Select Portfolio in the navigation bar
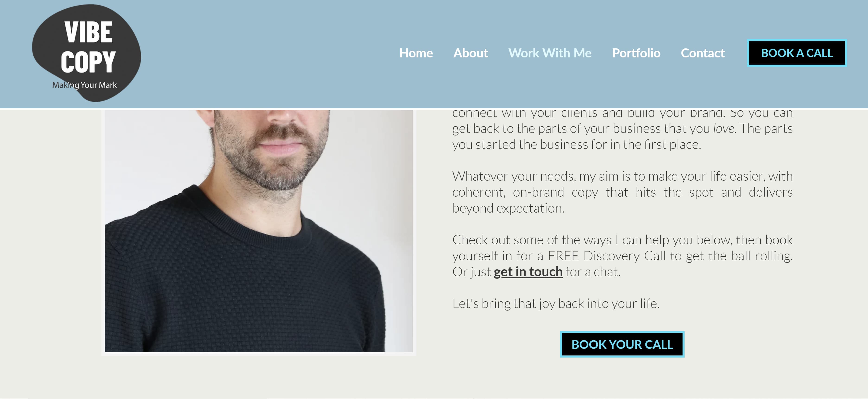 tap(636, 53)
